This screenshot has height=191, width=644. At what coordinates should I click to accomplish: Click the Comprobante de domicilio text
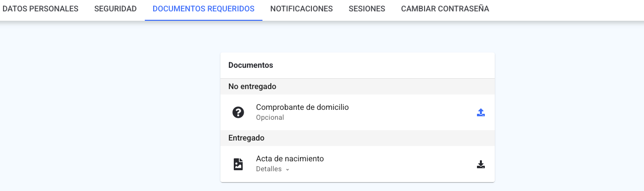[x=302, y=107]
